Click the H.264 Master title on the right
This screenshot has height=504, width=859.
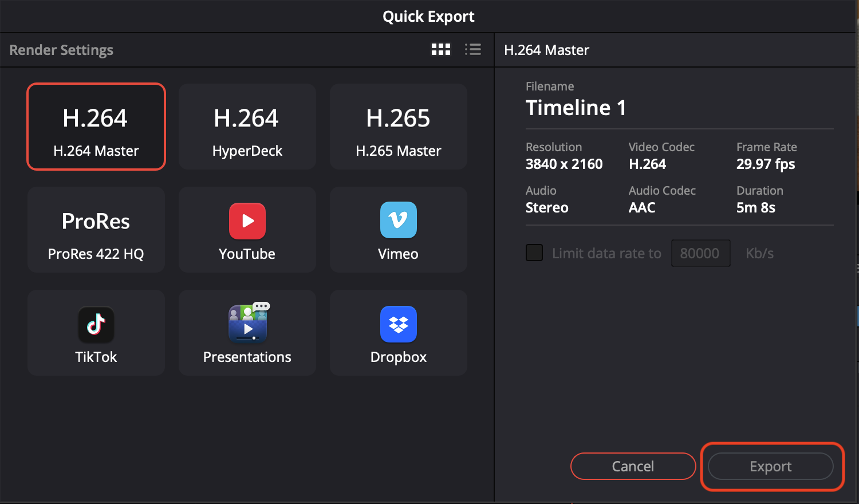pyautogui.click(x=546, y=50)
